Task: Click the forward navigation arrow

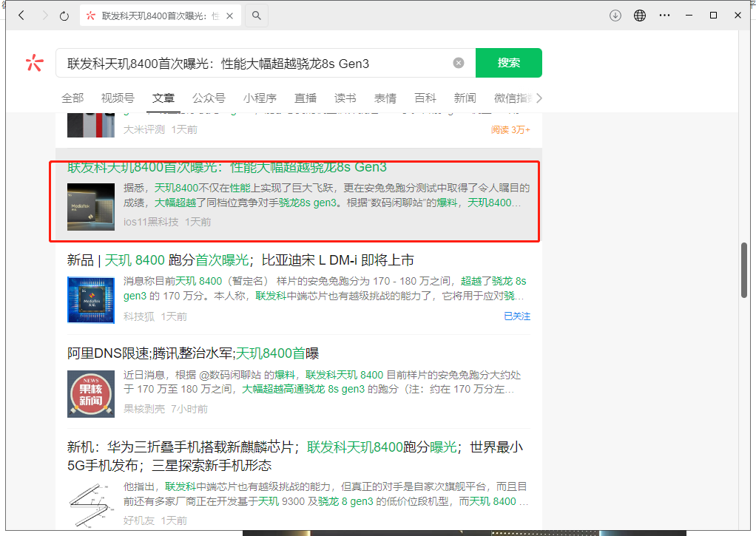Action: tap(45, 16)
